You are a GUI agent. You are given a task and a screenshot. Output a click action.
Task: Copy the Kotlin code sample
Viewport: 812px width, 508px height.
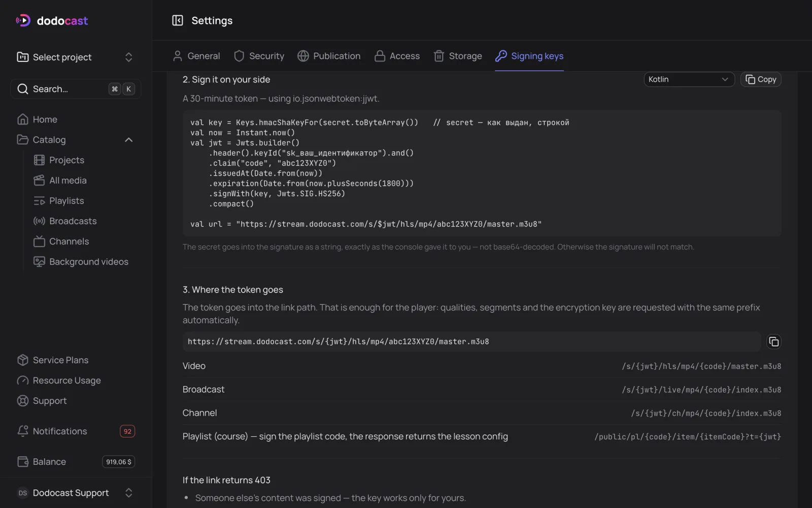[761, 79]
